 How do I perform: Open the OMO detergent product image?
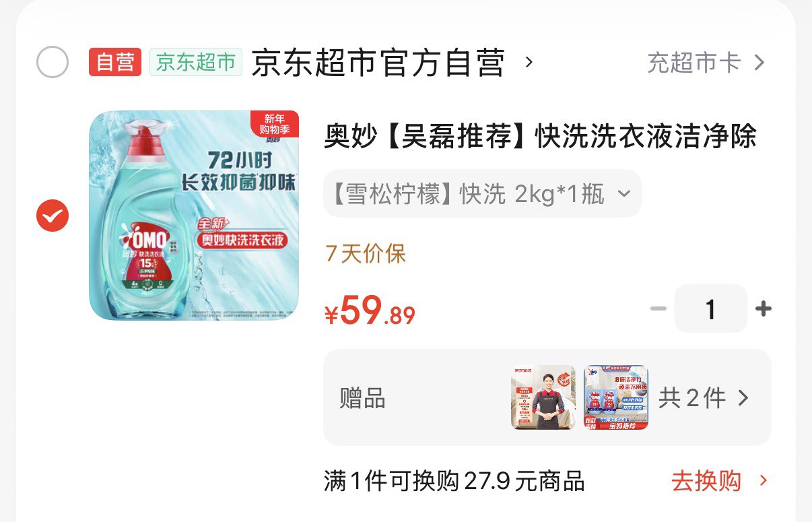194,216
